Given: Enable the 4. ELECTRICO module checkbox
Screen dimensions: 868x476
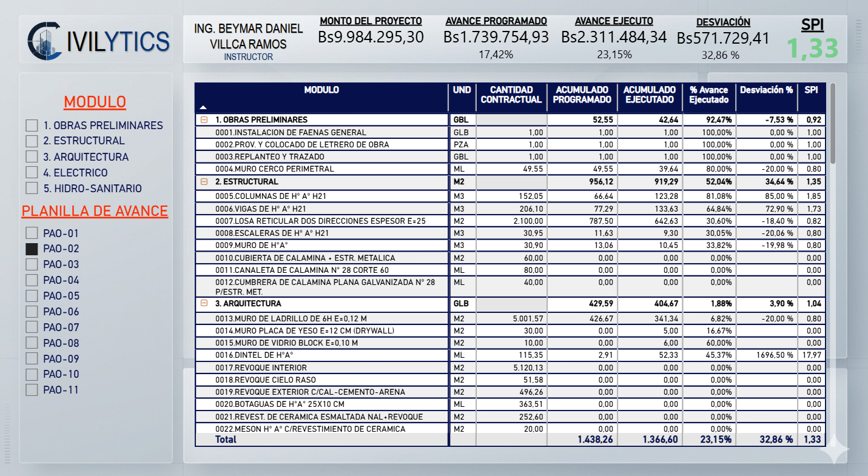Looking at the screenshot, I should (x=32, y=173).
